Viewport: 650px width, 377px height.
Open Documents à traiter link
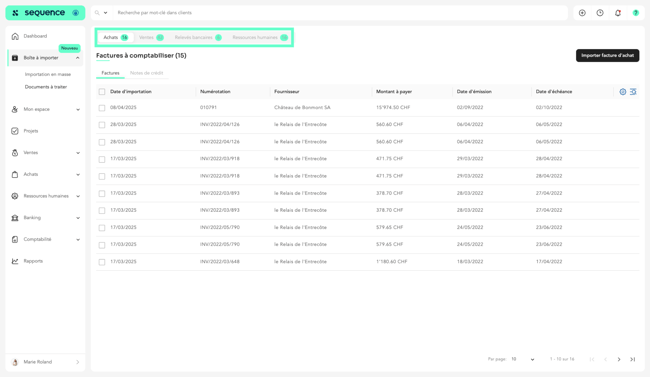coord(46,87)
